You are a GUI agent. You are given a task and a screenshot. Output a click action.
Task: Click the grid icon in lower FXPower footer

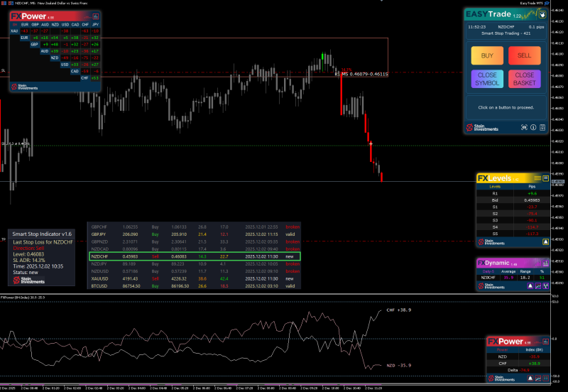pyautogui.click(x=545, y=379)
